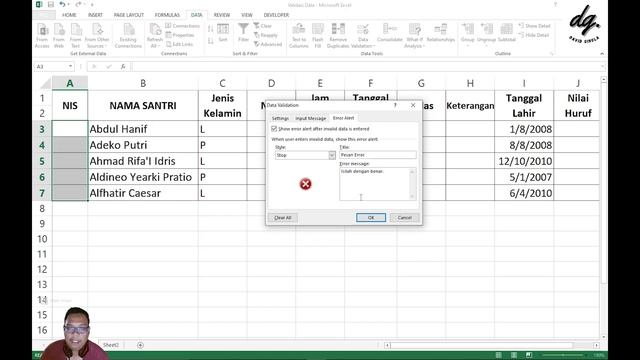Select column A header
The width and height of the screenshot is (640, 360).
pos(70,83)
